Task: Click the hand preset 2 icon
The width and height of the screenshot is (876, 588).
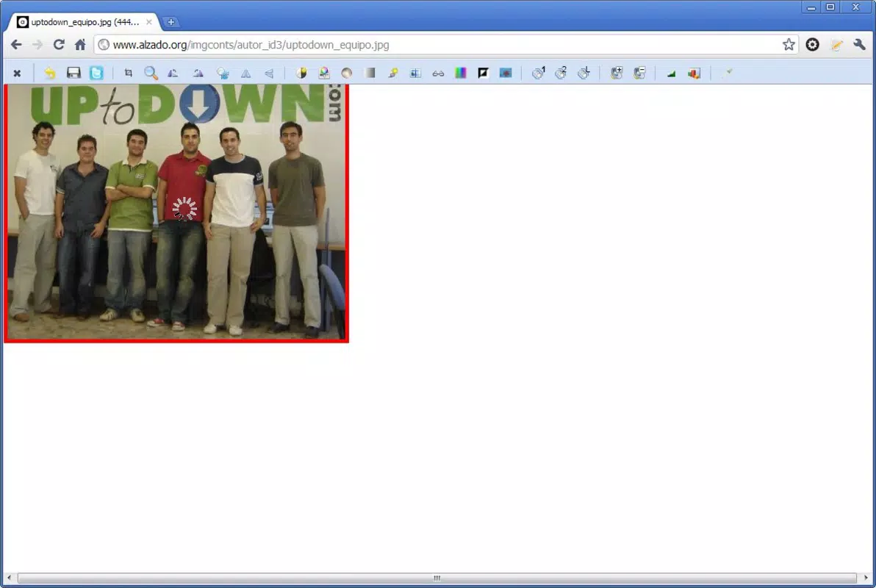Action: pos(561,73)
